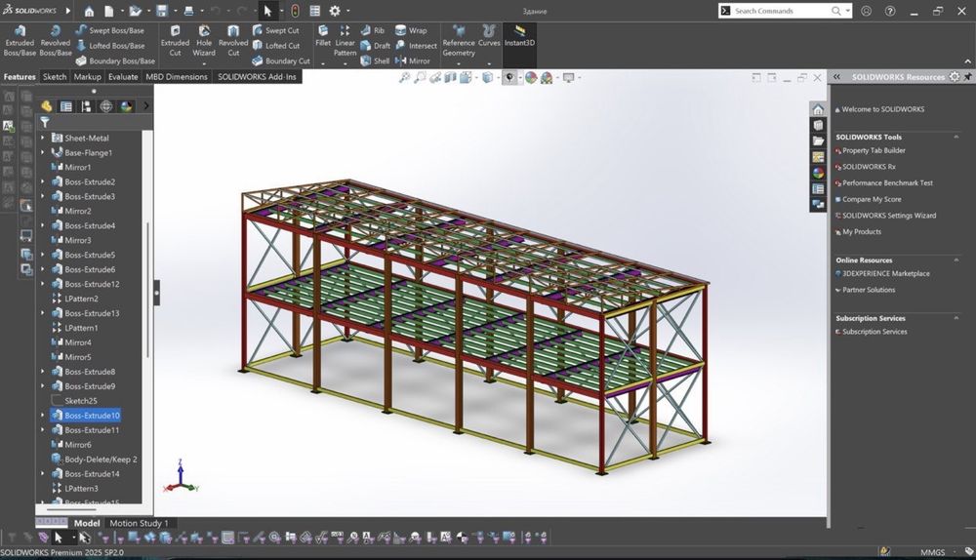976x560 pixels.
Task: Click the MMGS unit system selector
Action: pyautogui.click(x=932, y=552)
